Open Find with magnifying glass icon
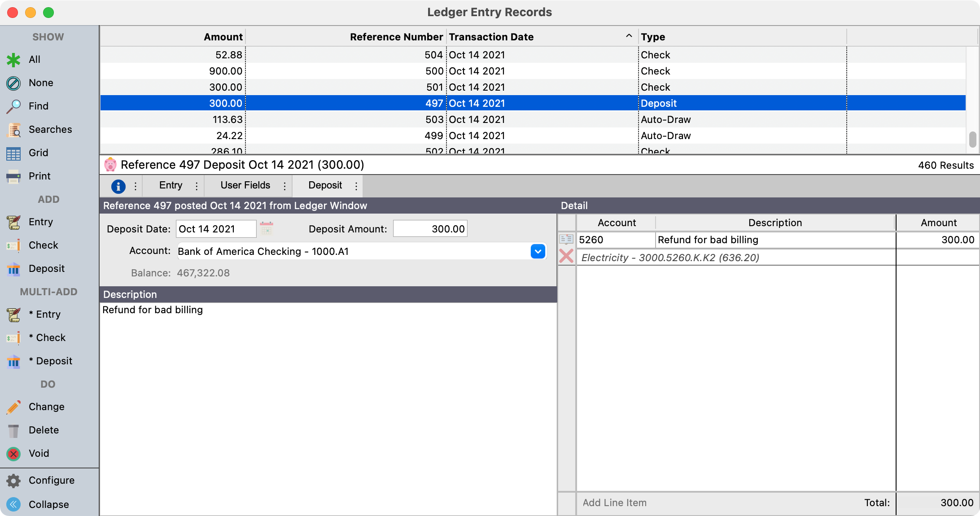This screenshot has width=980, height=516. click(13, 106)
